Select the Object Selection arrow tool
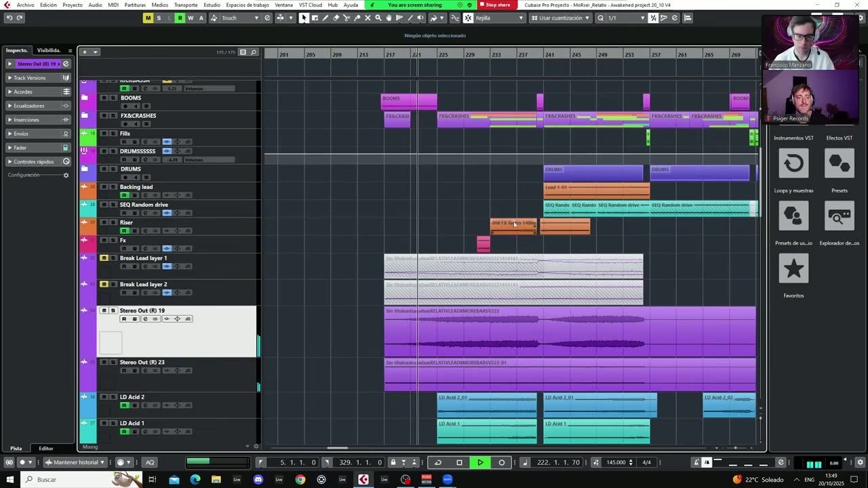The image size is (868, 488). pos(304,18)
